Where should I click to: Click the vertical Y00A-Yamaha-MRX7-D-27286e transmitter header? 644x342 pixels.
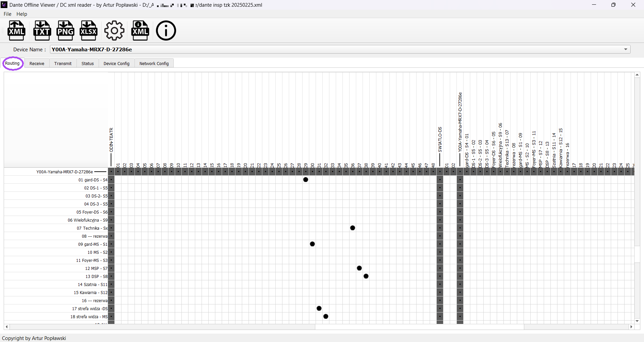click(460, 122)
